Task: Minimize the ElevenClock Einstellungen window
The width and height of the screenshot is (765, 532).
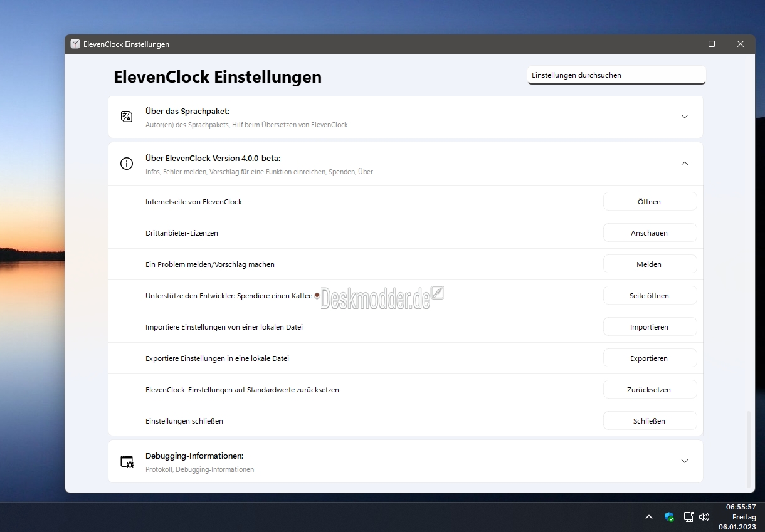Action: [x=683, y=44]
